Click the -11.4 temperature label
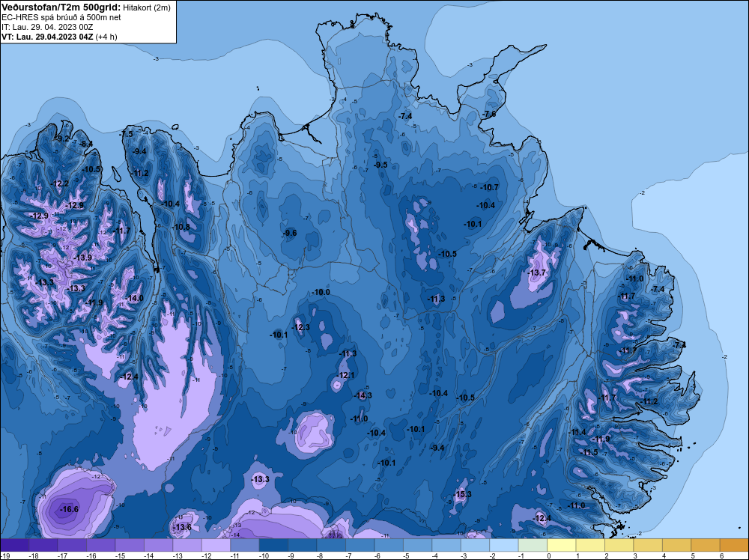Image resolution: width=749 pixels, height=560 pixels. point(577,432)
